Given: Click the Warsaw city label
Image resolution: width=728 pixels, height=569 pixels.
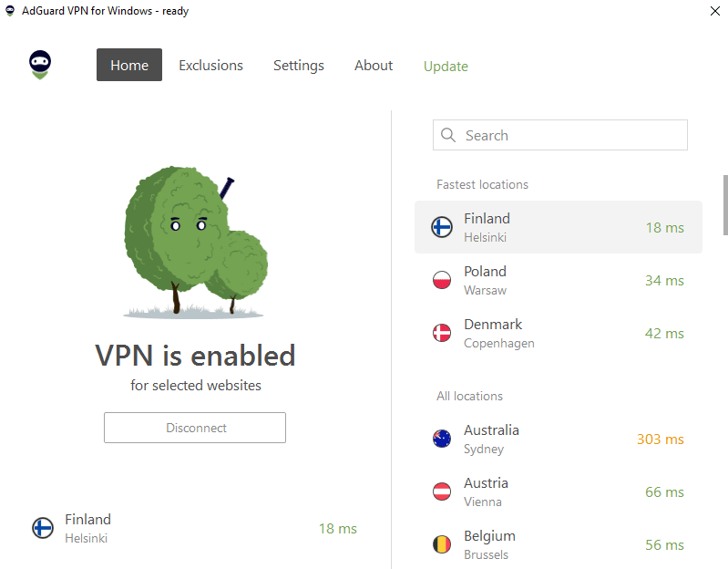Looking at the screenshot, I should tap(485, 290).
